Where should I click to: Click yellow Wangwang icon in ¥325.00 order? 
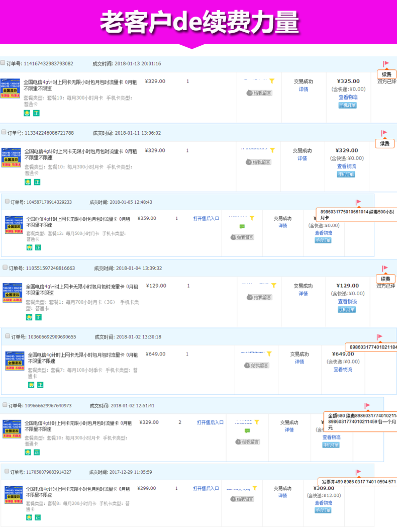click(272, 81)
